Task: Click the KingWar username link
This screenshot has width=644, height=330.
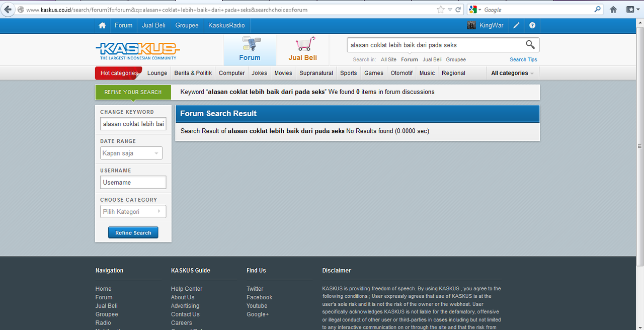Action: click(x=491, y=25)
